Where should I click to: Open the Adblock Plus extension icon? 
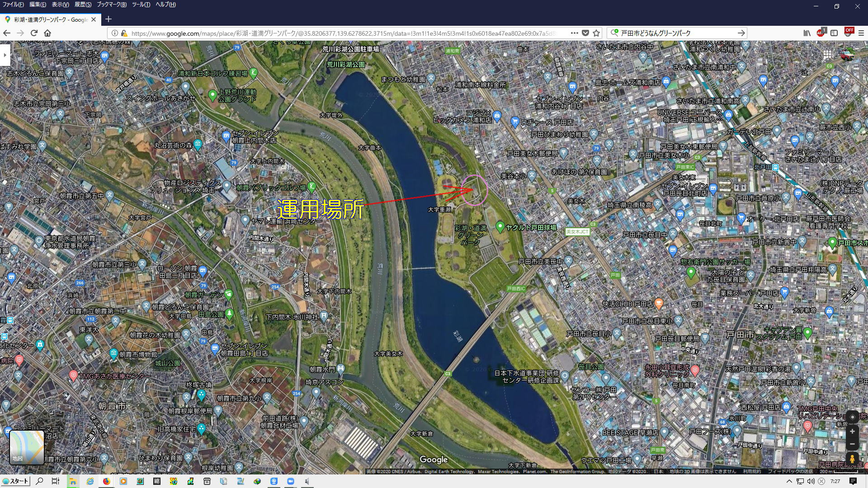(821, 33)
